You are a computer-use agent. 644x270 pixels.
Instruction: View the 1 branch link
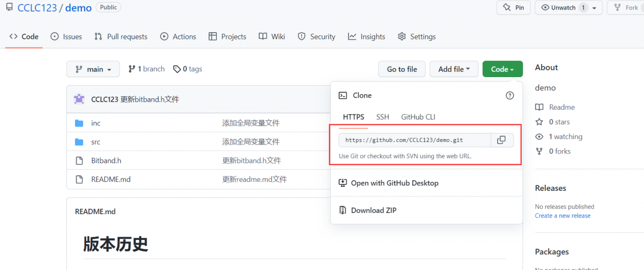pyautogui.click(x=146, y=69)
